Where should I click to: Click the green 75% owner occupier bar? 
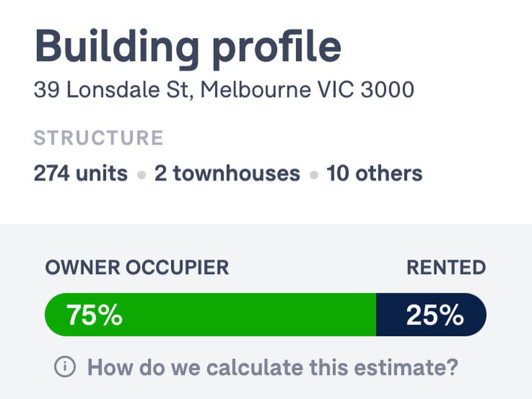tap(210, 314)
